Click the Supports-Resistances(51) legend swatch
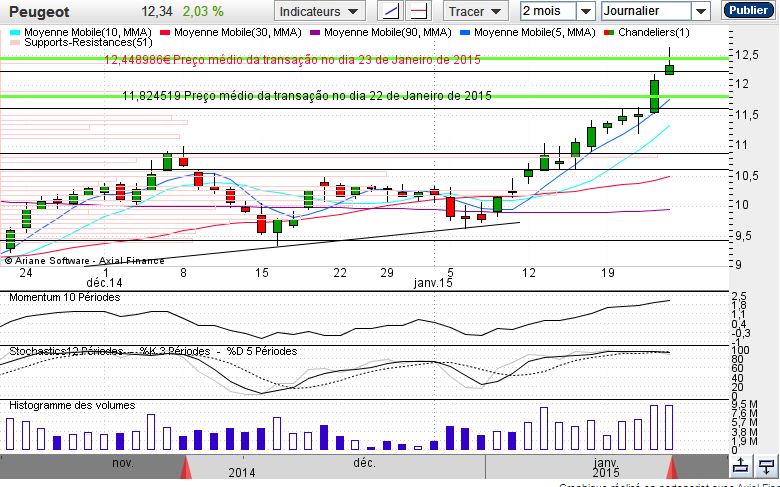The height and width of the screenshot is (487, 780). [x=15, y=43]
